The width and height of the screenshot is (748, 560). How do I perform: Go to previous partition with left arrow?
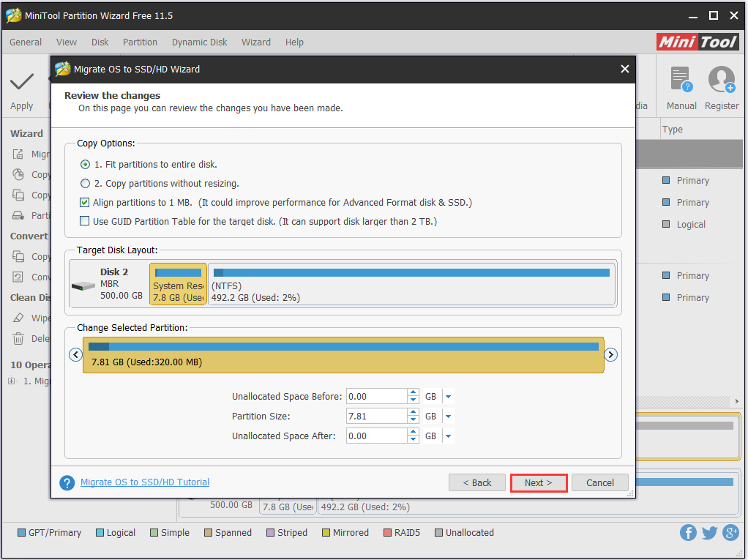point(75,354)
